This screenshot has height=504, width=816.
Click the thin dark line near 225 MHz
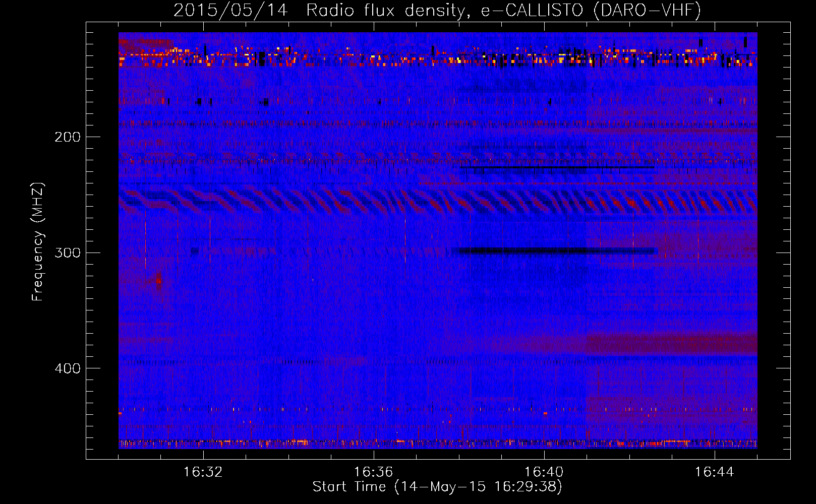point(557,167)
